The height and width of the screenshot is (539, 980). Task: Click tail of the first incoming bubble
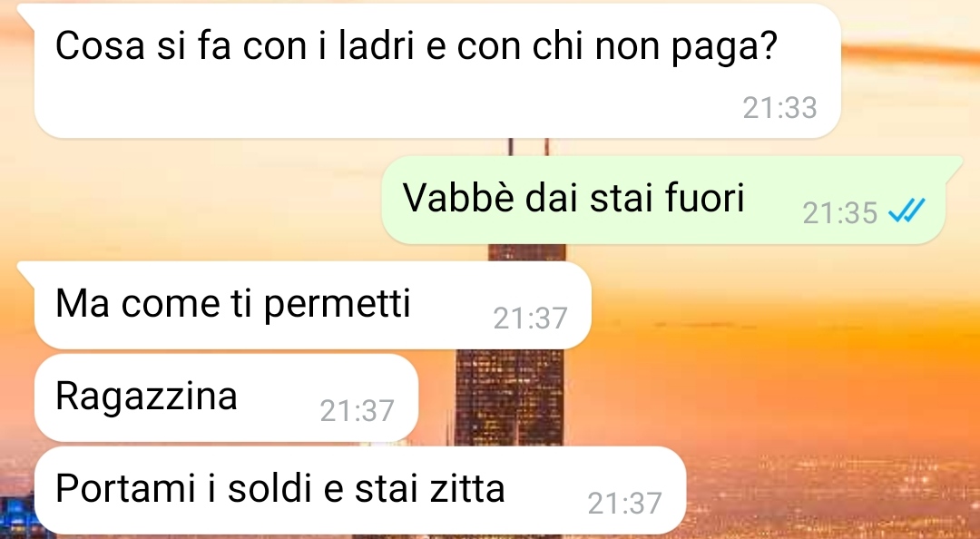[26, 14]
